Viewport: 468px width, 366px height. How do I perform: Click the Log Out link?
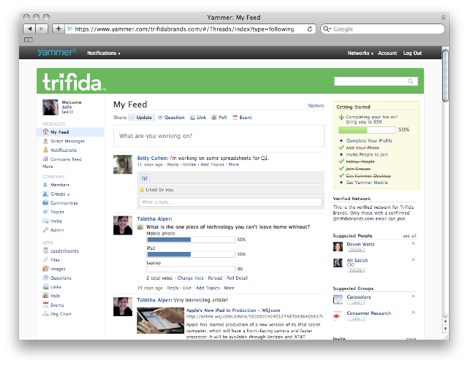412,53
